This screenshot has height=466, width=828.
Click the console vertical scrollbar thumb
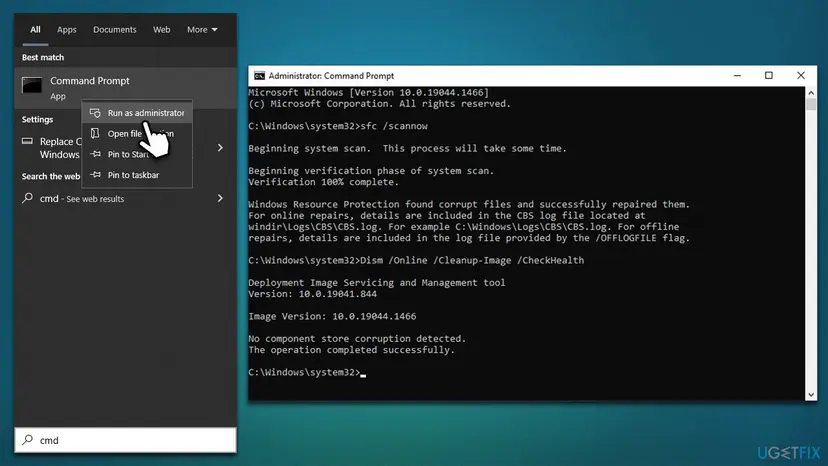(x=811, y=104)
